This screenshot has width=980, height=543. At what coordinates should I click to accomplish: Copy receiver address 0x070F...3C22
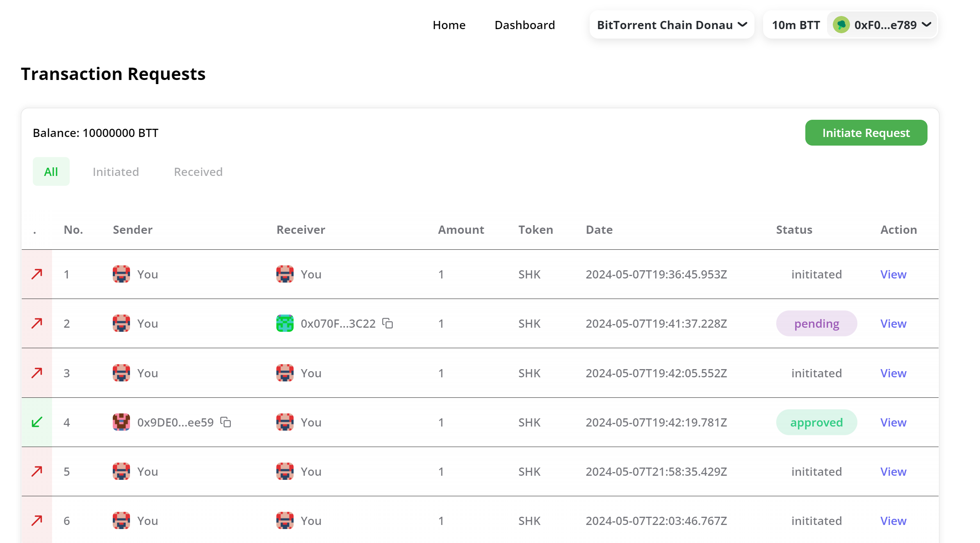tap(387, 324)
